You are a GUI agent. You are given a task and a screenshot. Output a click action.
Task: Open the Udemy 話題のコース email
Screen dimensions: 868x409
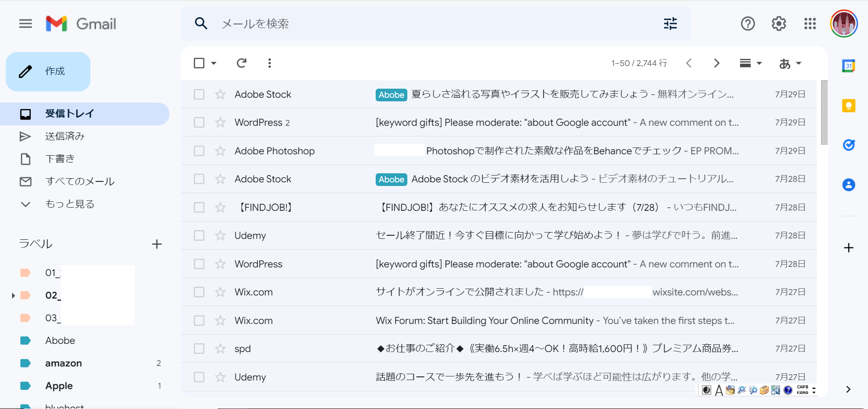pos(499,377)
